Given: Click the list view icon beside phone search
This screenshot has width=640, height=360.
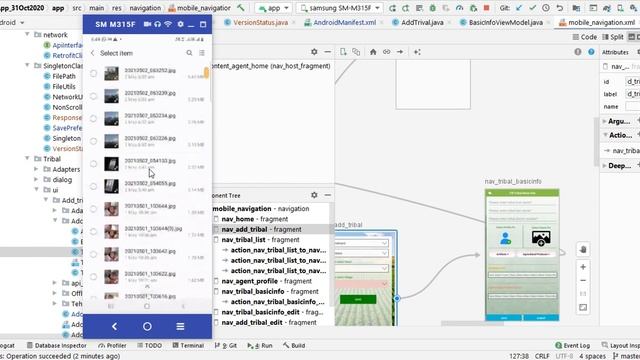Looking at the screenshot, I should coord(202,53).
